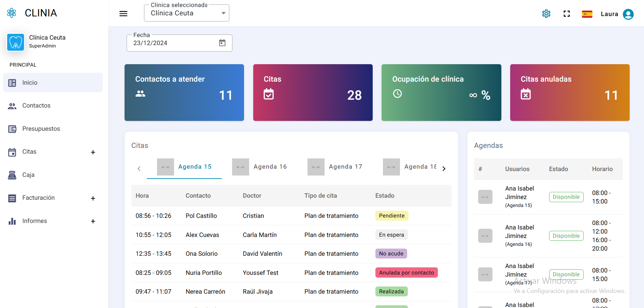Viewport: 644px width, 308px height.
Task: Click the 08:56 - 10:26 time cell
Action: pyautogui.click(x=154, y=216)
